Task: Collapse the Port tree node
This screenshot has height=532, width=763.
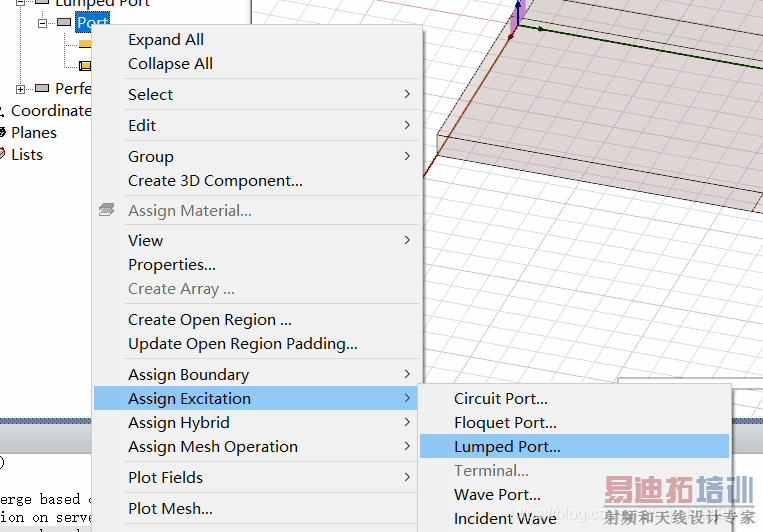Action: pyautogui.click(x=43, y=22)
